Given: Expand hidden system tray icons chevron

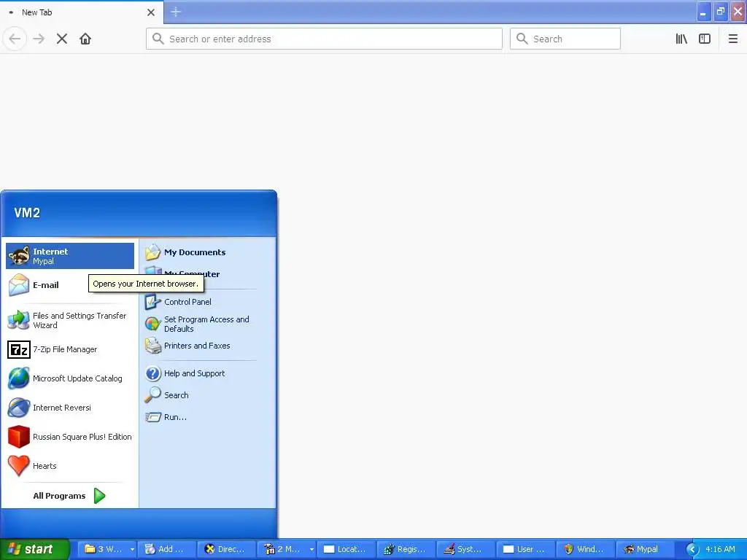Looking at the screenshot, I should 692,550.
